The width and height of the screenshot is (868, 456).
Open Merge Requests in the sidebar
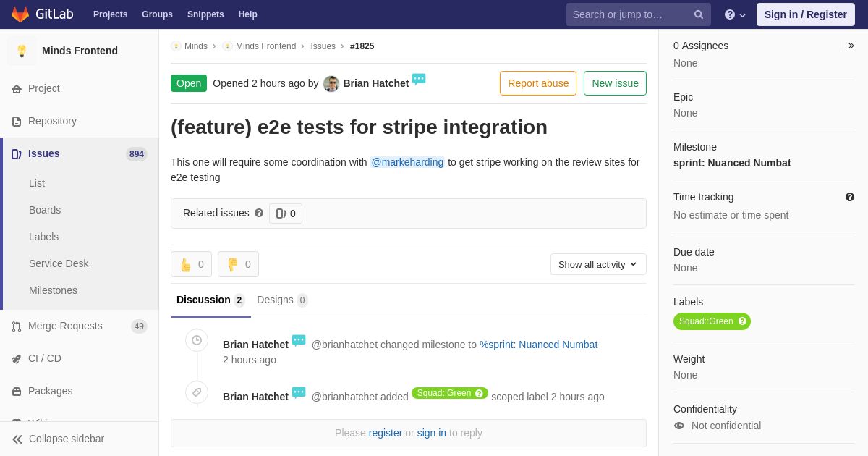tap(65, 326)
